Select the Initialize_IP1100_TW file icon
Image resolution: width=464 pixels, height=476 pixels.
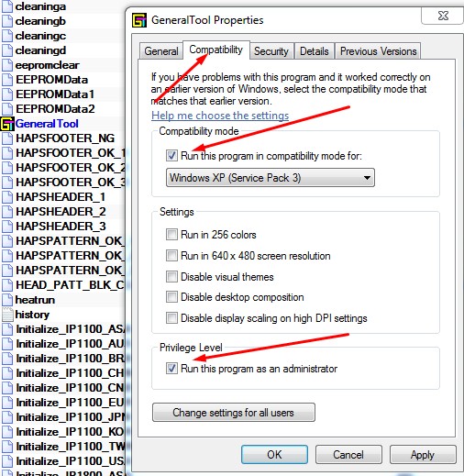tap(7, 447)
